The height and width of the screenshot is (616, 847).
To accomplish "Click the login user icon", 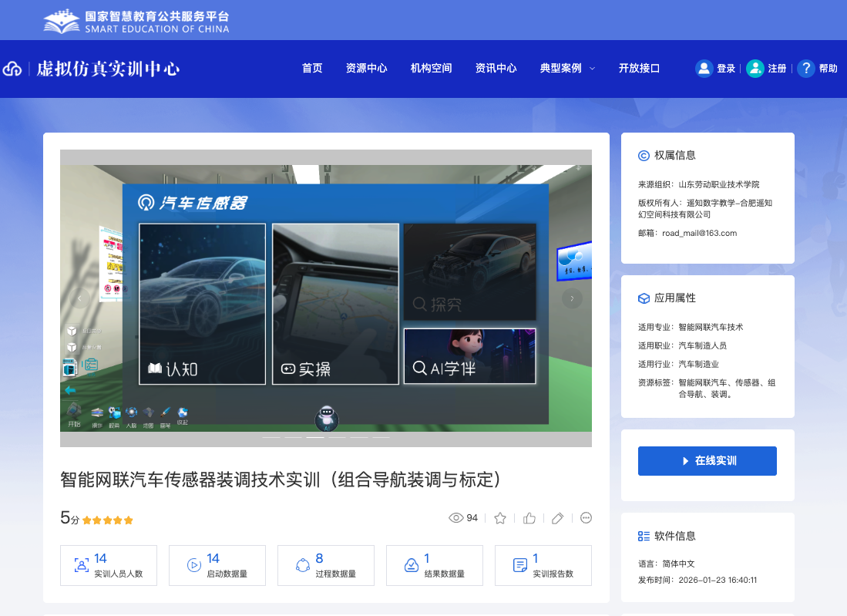I will [x=704, y=69].
